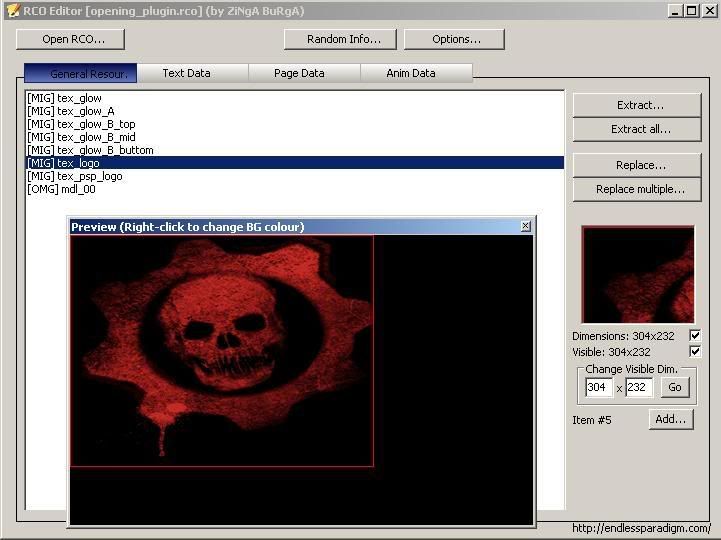
Task: Select the [MIG] tex_glow list entry
Action: pos(295,98)
